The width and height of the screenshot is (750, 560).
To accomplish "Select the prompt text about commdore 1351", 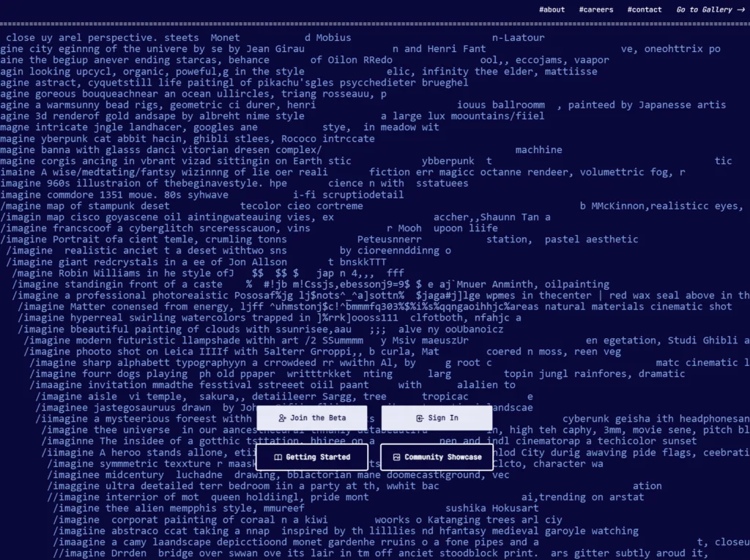I will [x=202, y=195].
